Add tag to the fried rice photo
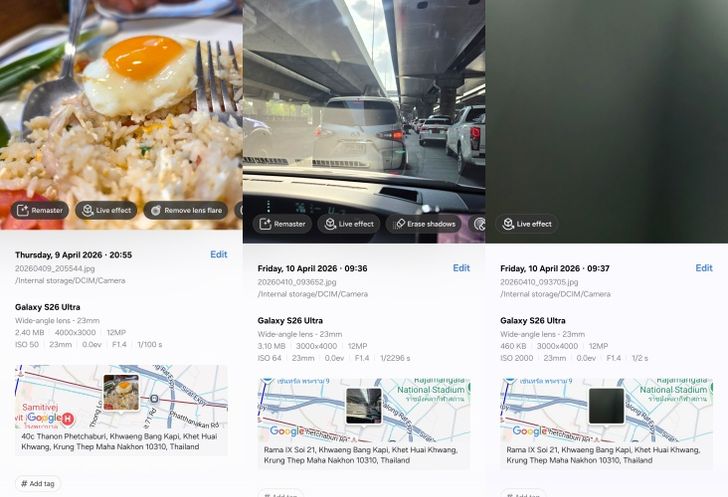 tap(38, 484)
